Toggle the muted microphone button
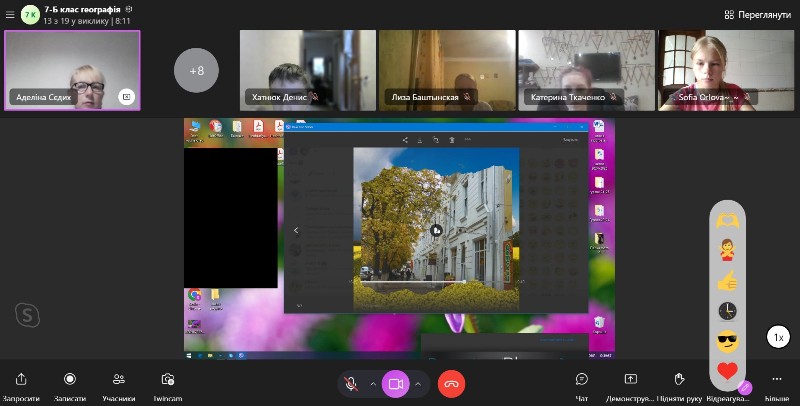The image size is (800, 406). click(x=351, y=383)
